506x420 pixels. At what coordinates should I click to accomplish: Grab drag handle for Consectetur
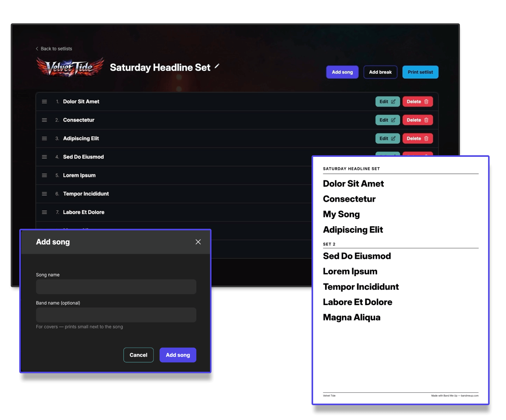click(45, 120)
